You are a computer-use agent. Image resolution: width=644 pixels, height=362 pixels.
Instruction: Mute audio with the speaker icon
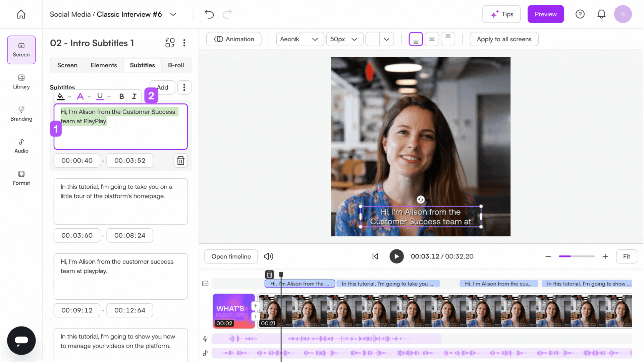point(268,256)
